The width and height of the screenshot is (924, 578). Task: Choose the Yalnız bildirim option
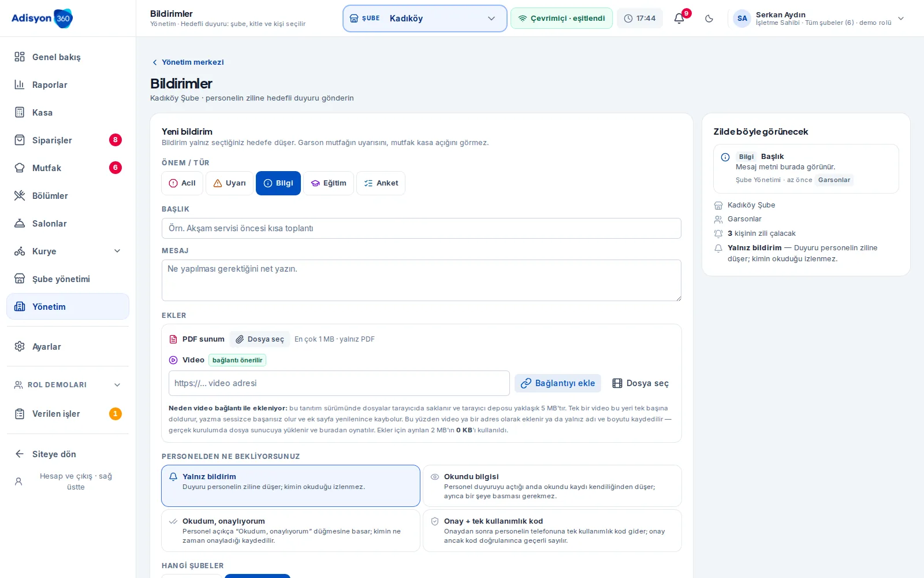tap(290, 486)
